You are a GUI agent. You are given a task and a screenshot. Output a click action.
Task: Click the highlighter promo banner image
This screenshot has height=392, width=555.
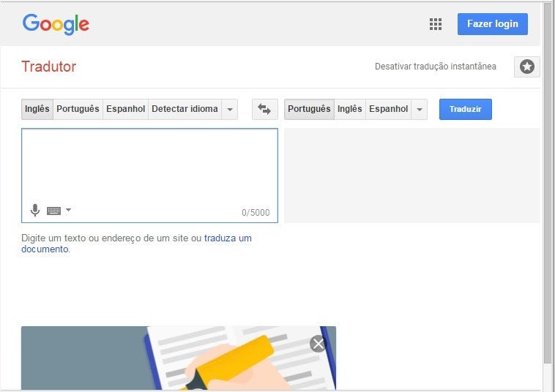click(179, 358)
